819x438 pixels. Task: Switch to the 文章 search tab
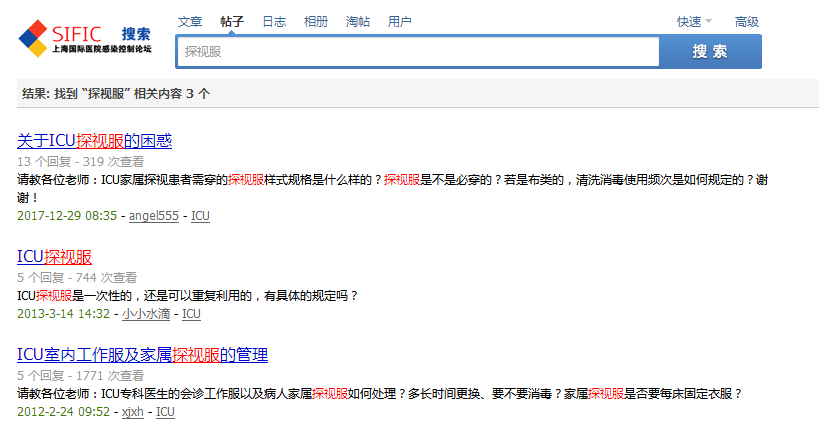189,21
